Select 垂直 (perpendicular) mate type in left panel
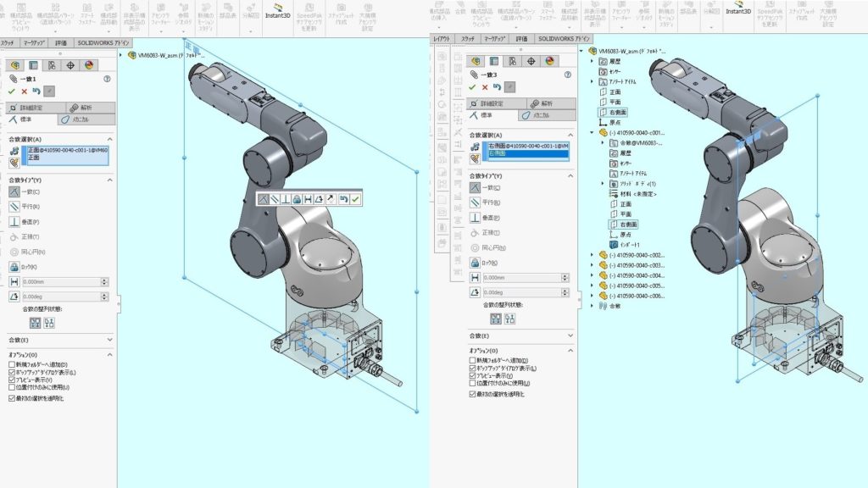Image resolution: width=868 pixels, height=488 pixels. pos(16,221)
